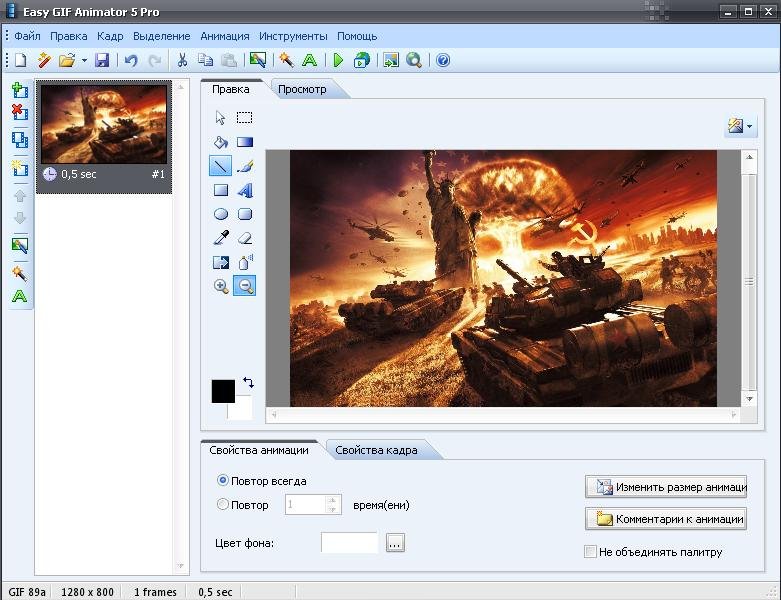The height and width of the screenshot is (600, 781).
Task: Select the Свойства анимации tab
Action: click(x=259, y=451)
